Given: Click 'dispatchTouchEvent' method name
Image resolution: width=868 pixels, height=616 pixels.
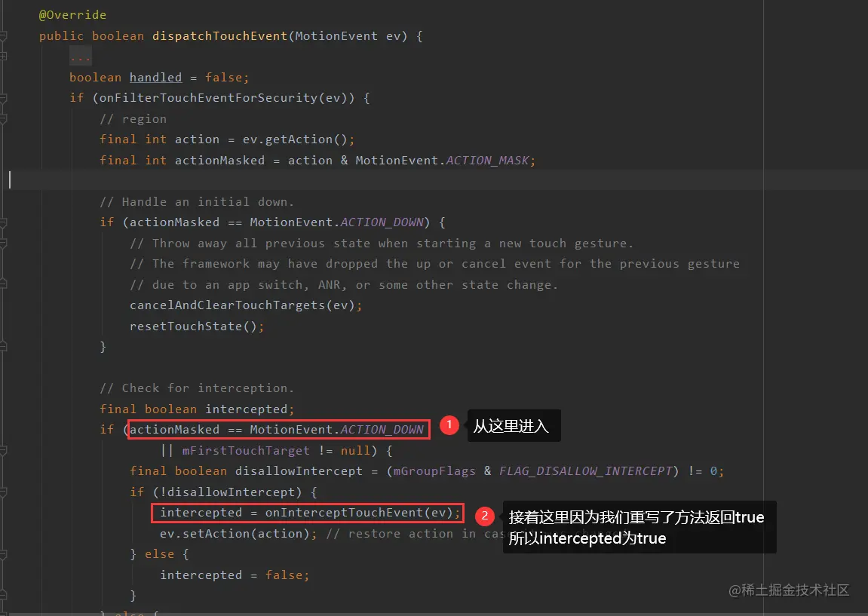Looking at the screenshot, I should [x=219, y=36].
